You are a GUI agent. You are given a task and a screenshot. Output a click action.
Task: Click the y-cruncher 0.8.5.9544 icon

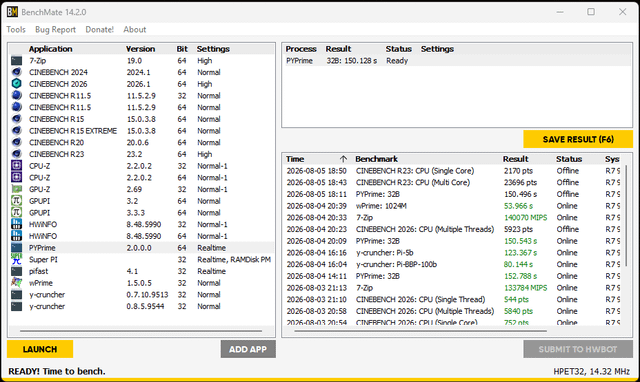pyautogui.click(x=16, y=306)
